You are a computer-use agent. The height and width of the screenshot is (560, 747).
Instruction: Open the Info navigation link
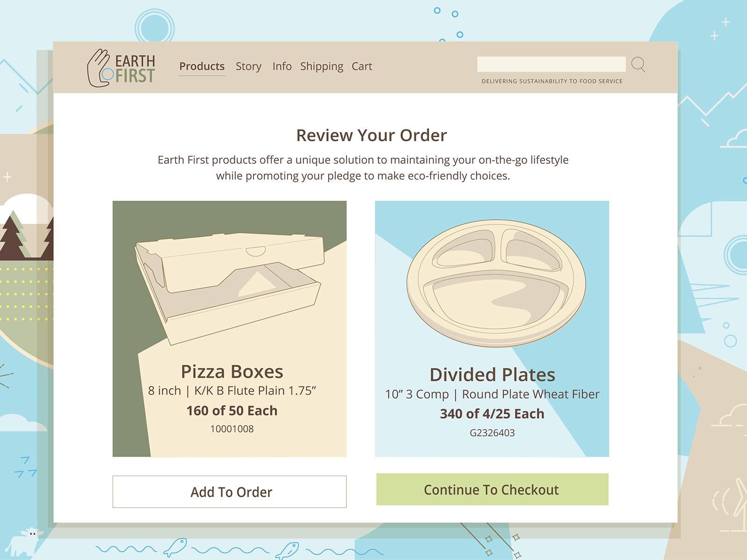point(282,66)
